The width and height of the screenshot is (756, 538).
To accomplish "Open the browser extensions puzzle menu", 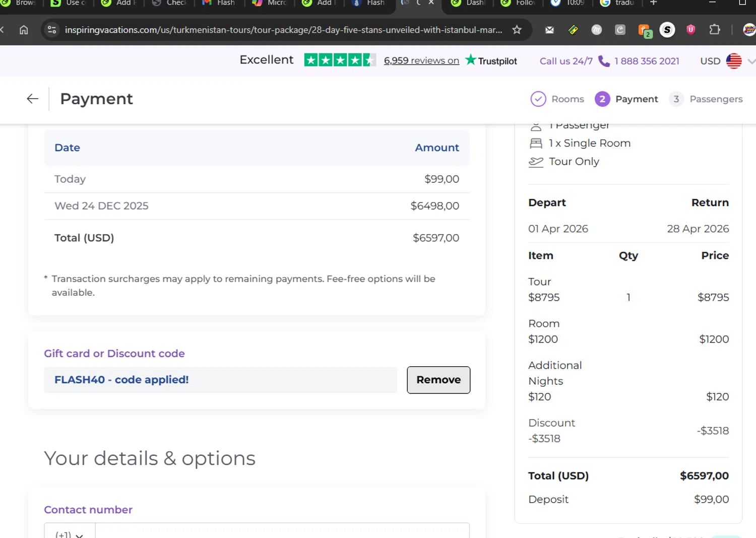I will [714, 30].
